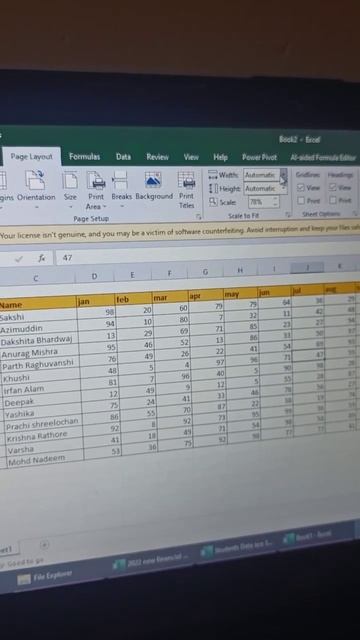Open the AI-aided Formula Editor tab
The height and width of the screenshot is (640, 360).
pyautogui.click(x=323, y=158)
